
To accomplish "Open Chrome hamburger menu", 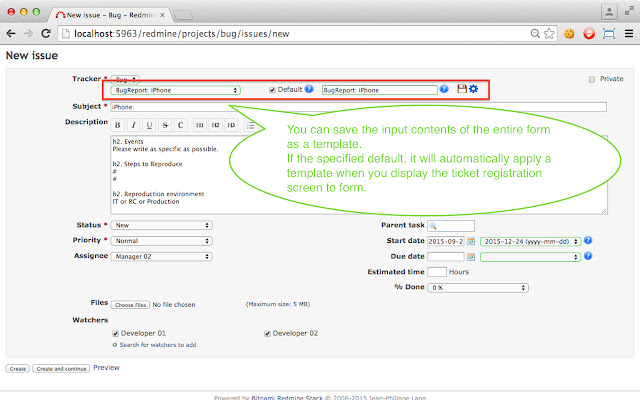I will tap(629, 33).
